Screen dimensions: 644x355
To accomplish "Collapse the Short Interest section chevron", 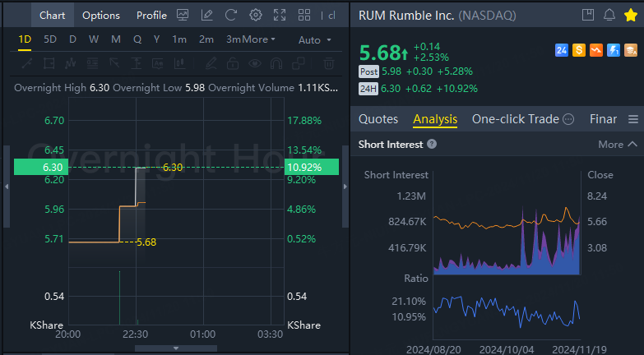I will [632, 144].
